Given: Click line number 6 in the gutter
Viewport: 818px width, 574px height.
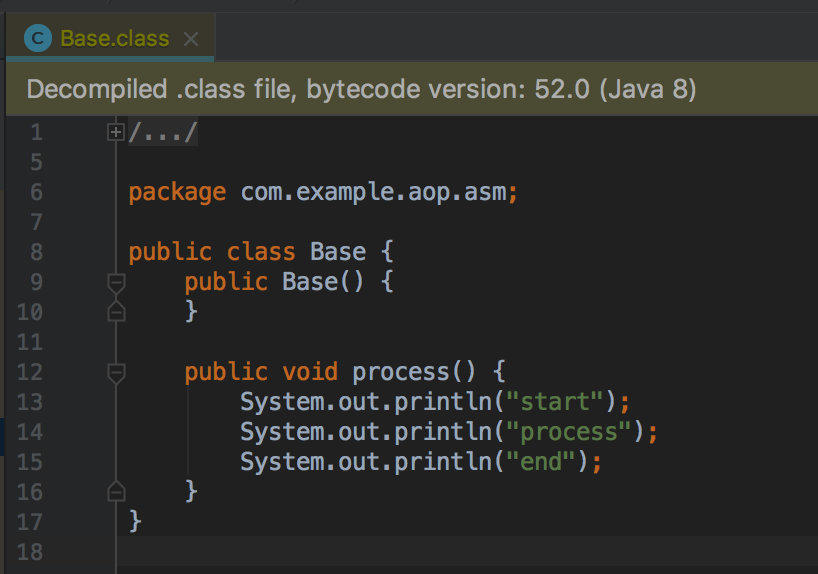Looking at the screenshot, I should click(x=36, y=192).
